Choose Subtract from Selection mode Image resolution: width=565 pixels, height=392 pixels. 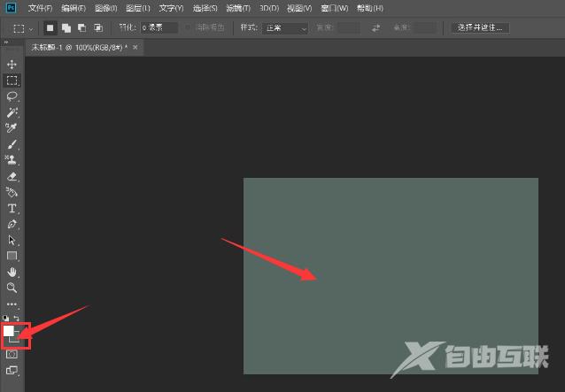coord(82,27)
